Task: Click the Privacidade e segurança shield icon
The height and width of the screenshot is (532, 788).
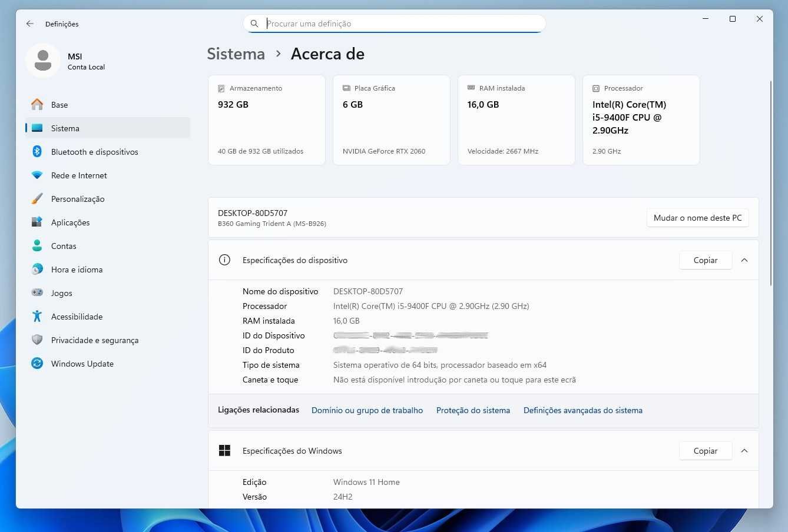Action: 37,340
